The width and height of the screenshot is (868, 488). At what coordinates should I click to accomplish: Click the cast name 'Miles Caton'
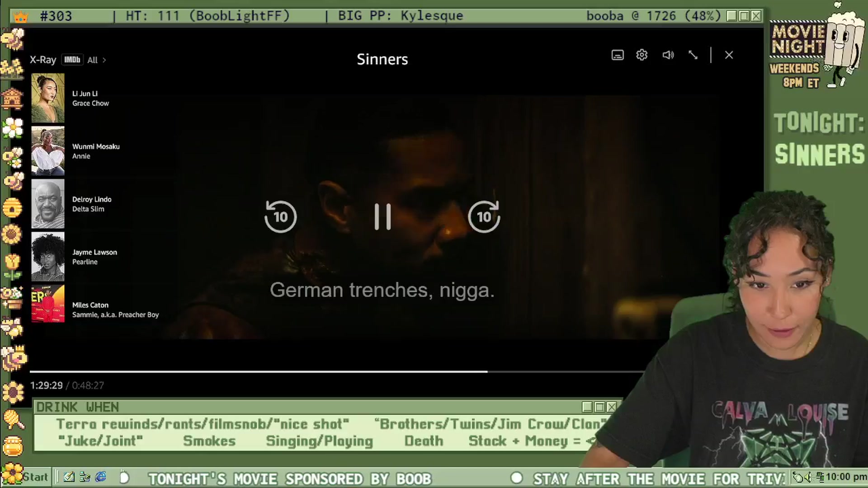point(90,305)
